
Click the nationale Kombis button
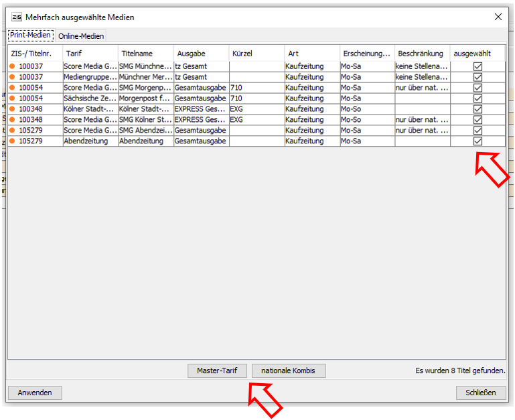289,370
